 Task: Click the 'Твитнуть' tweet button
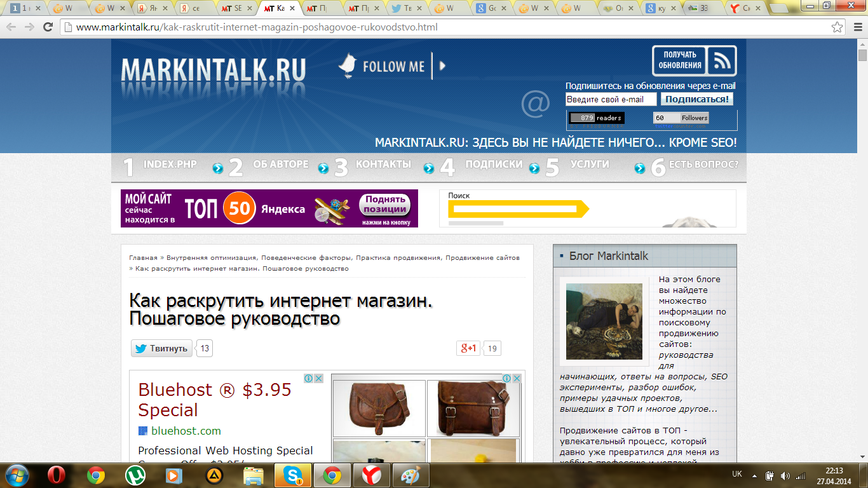point(162,348)
